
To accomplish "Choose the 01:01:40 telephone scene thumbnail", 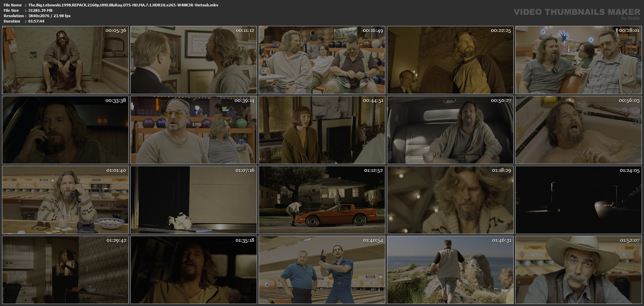I will coord(66,200).
